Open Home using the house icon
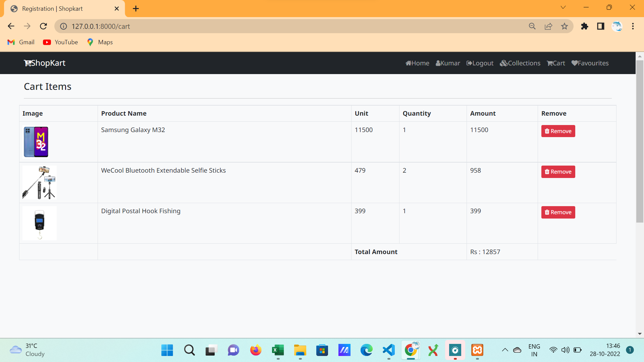The height and width of the screenshot is (362, 644). (x=409, y=63)
